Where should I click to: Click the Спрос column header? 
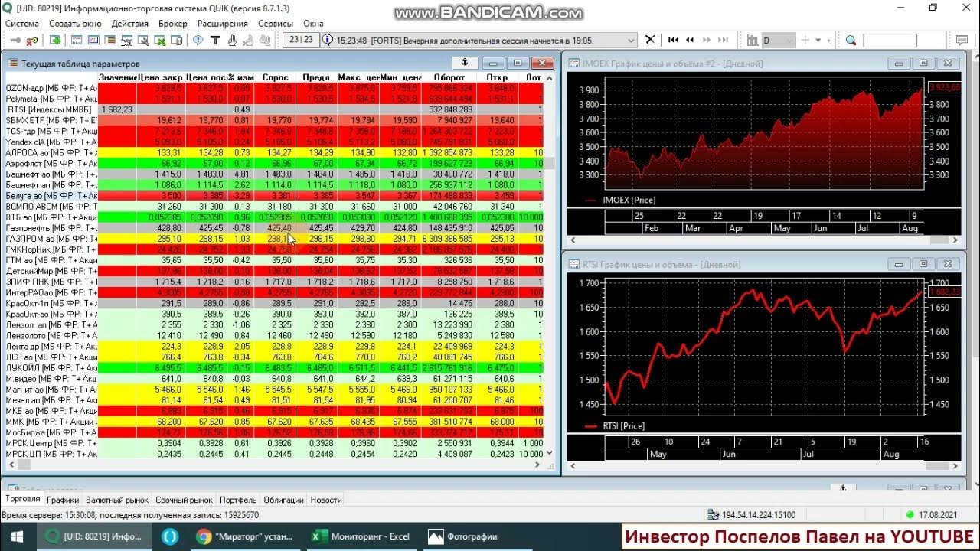point(275,77)
